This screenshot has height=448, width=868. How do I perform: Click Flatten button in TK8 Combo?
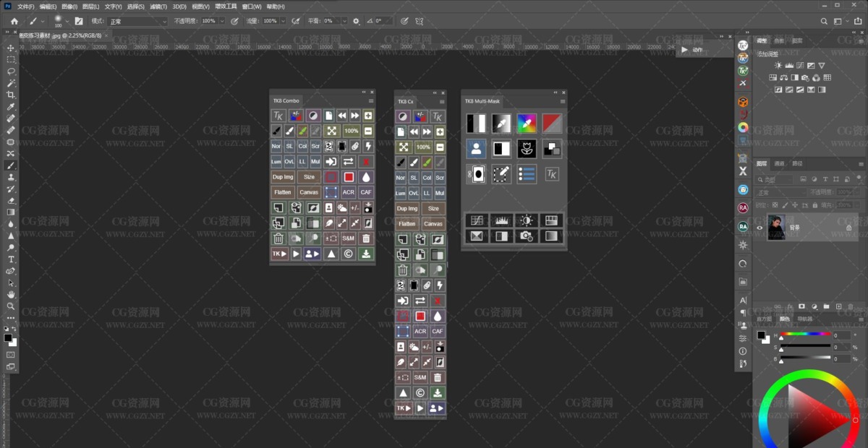(283, 192)
